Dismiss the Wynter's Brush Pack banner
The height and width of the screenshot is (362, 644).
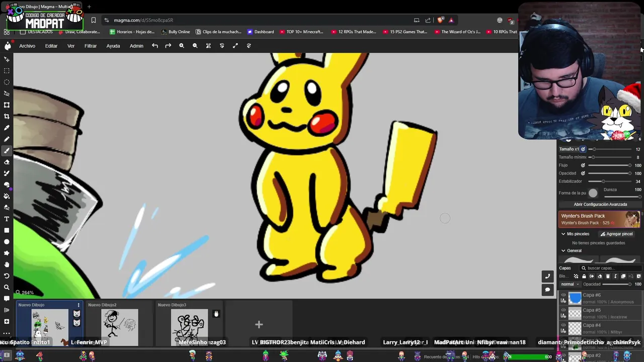coord(634,216)
